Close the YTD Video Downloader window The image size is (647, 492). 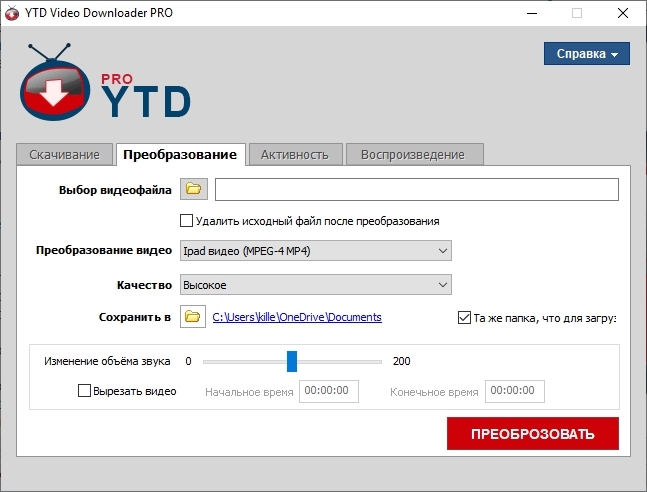point(622,13)
